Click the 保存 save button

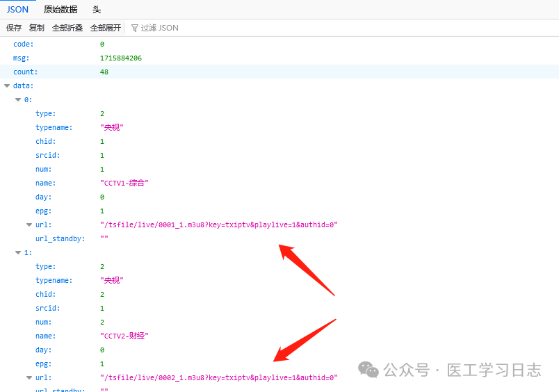pyautogui.click(x=14, y=28)
